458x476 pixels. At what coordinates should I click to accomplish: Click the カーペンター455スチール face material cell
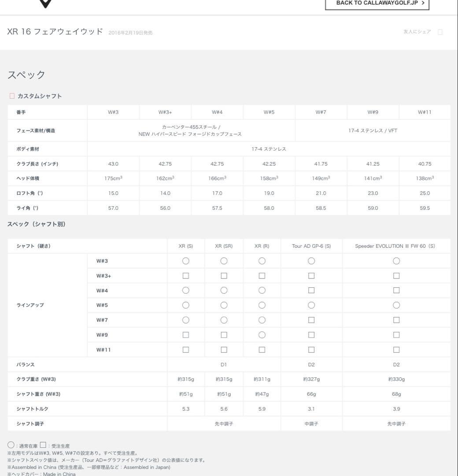191,130
